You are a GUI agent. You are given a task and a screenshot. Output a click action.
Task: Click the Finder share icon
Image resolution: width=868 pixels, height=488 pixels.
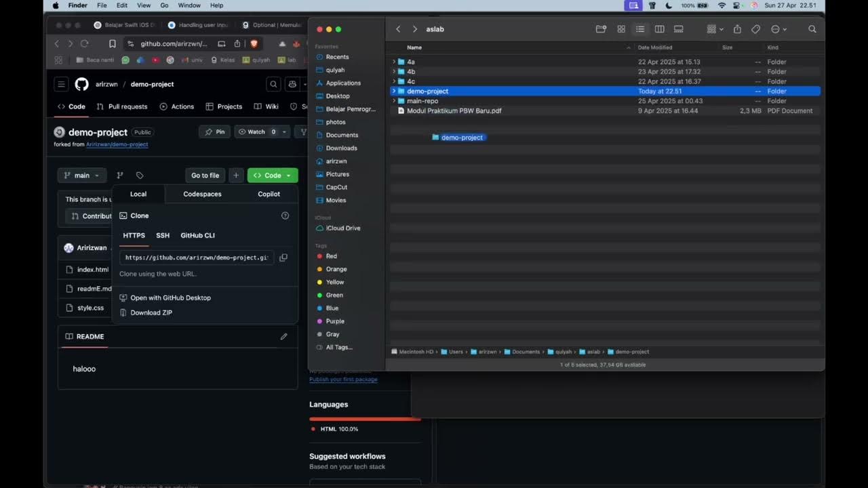click(737, 29)
